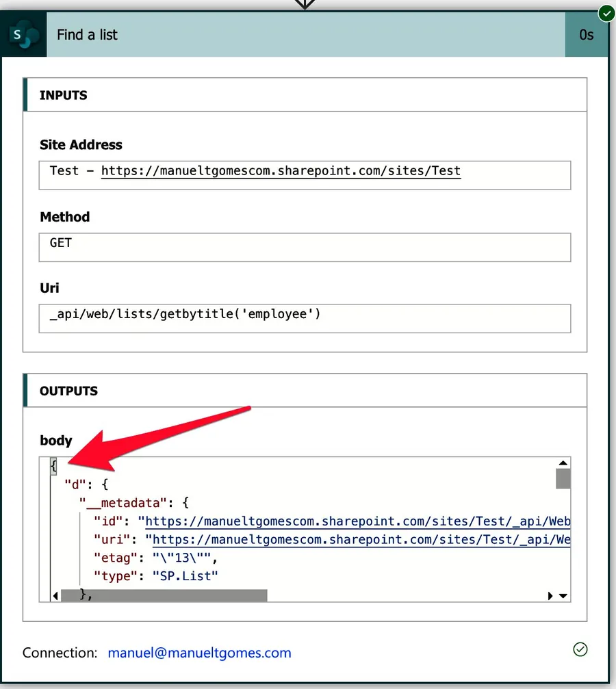This screenshot has height=689, width=616.
Task: Click the Method field showing GET
Action: tap(305, 246)
